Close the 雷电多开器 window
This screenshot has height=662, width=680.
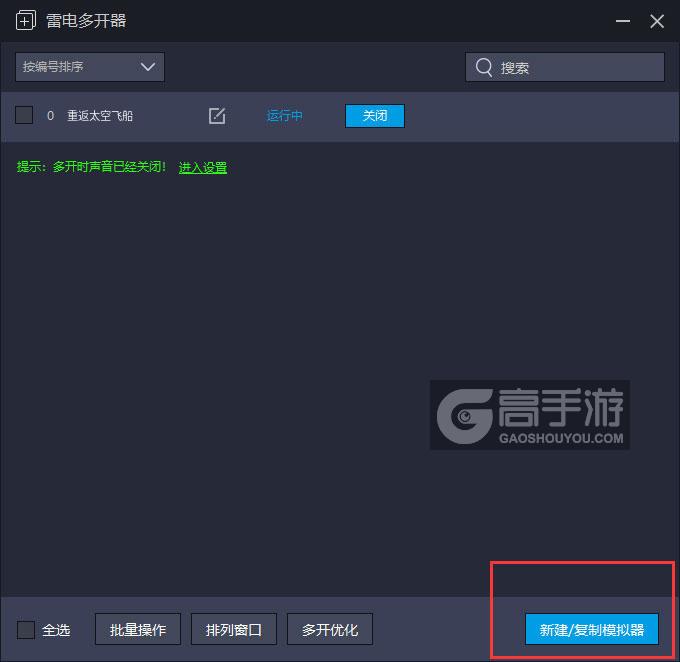click(x=657, y=21)
